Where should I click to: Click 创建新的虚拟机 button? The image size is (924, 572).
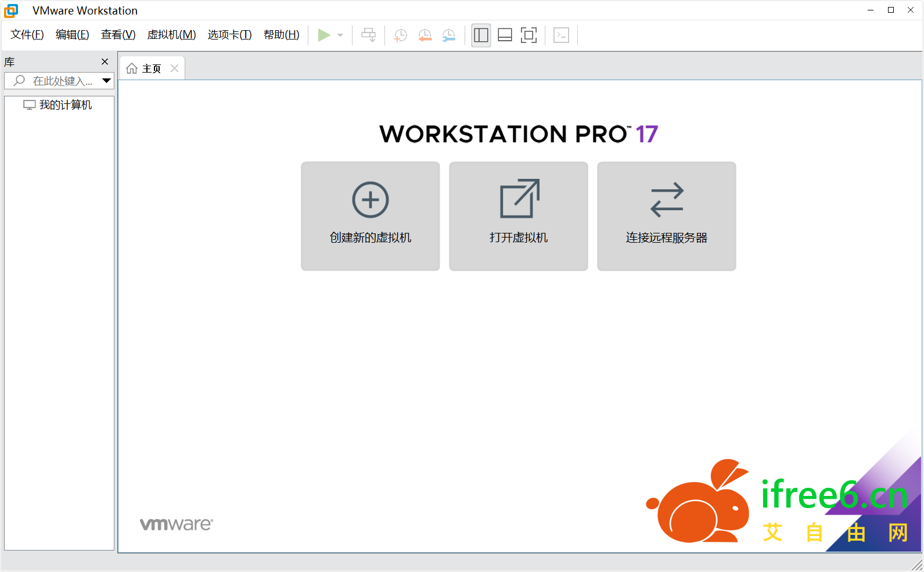click(x=370, y=216)
